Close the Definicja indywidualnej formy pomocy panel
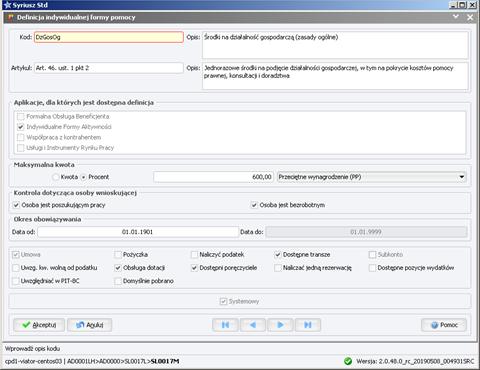 point(470,17)
